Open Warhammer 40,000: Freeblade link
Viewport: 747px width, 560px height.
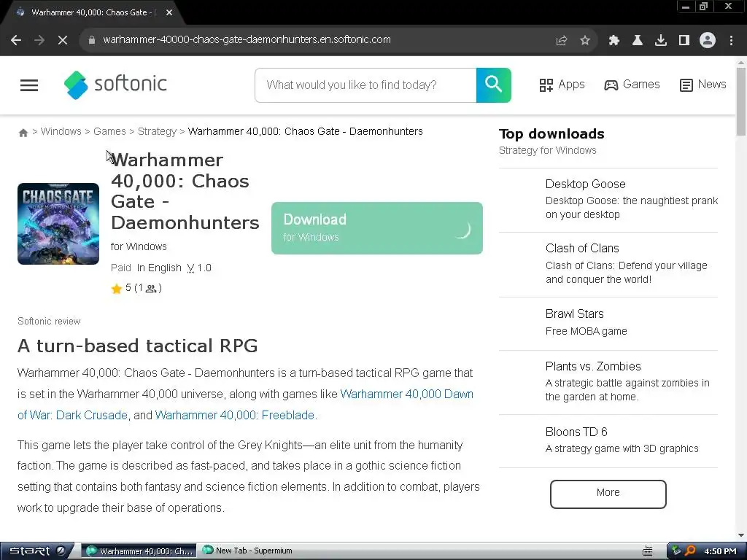click(x=236, y=415)
